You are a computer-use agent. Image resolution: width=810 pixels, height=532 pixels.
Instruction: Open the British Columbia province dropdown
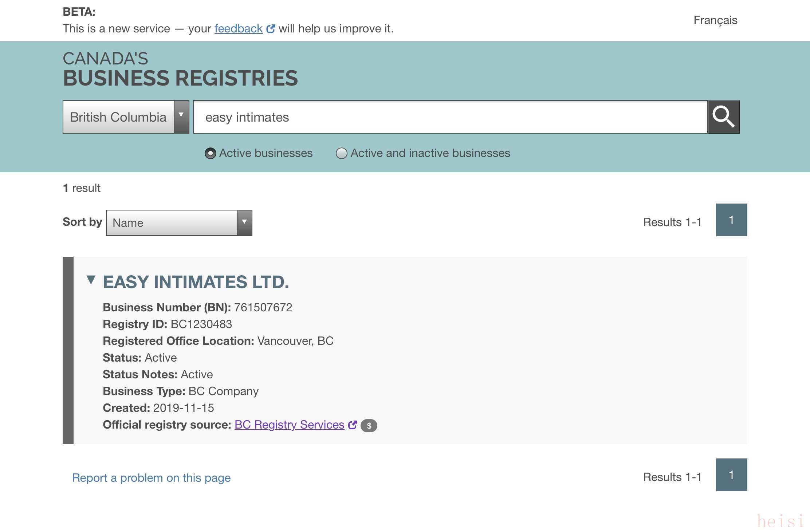point(126,117)
